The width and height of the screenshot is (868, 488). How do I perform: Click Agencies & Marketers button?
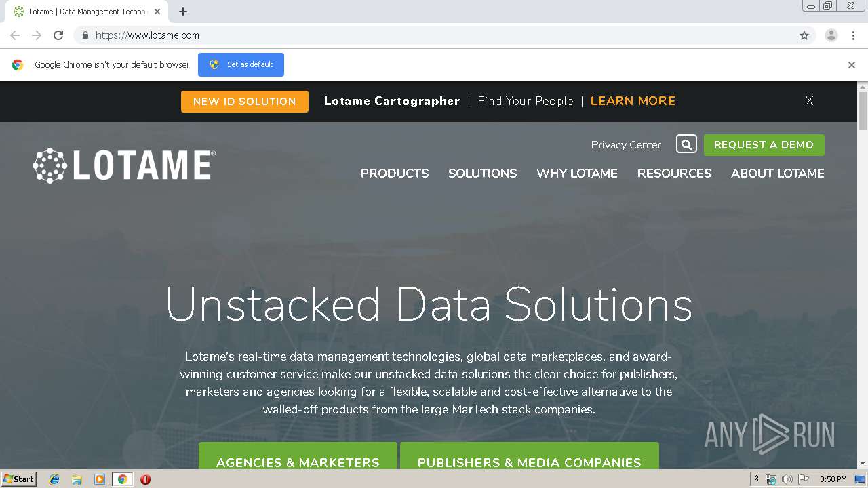[298, 456]
